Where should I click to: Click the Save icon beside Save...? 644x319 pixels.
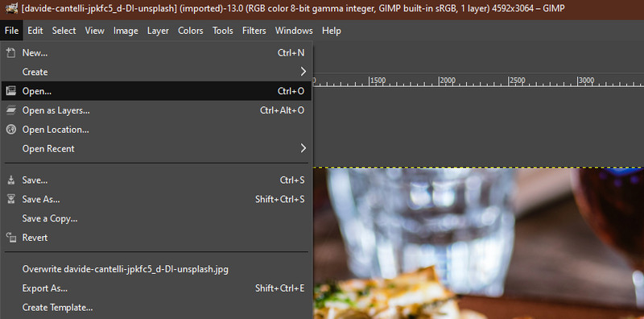(x=11, y=180)
